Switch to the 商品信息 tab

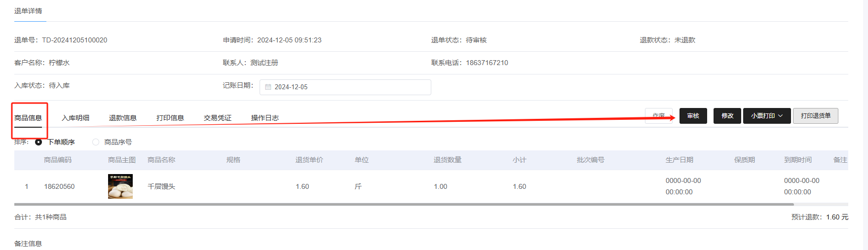[28, 118]
